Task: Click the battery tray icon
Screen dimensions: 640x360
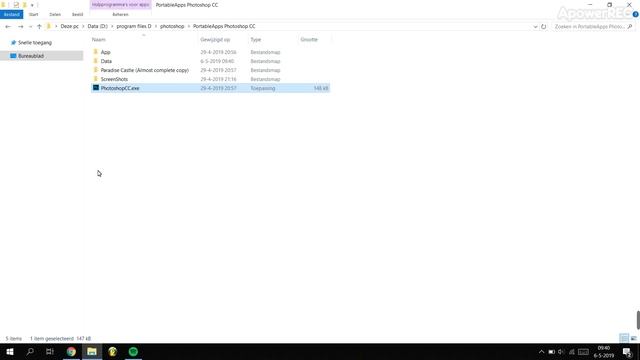Action: (551, 352)
